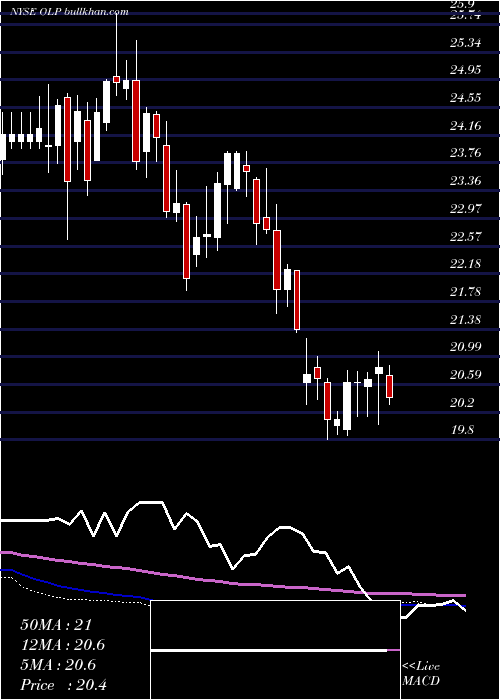Screen dimensions: 500x700
Task: Click the 22.57 price axis label
Action: [x=466, y=236]
